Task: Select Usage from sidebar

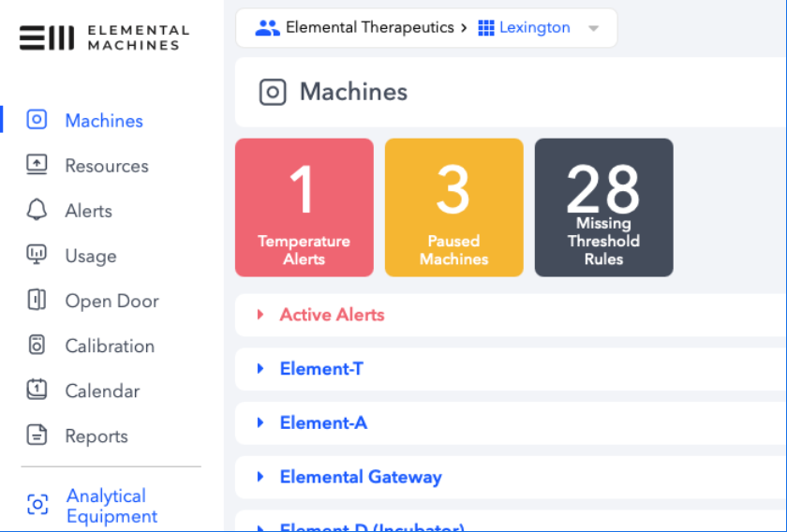Action: [91, 256]
